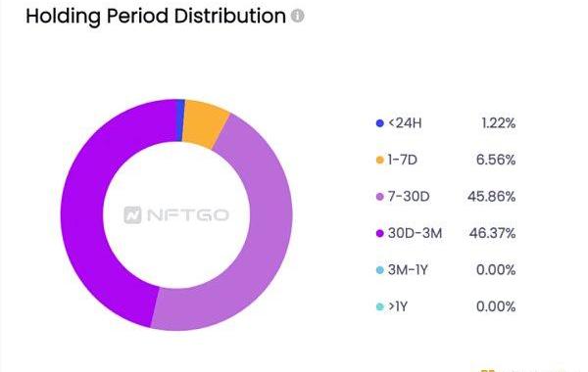Toggle the <24H legend label
The width and height of the screenshot is (588, 372).
(405, 123)
